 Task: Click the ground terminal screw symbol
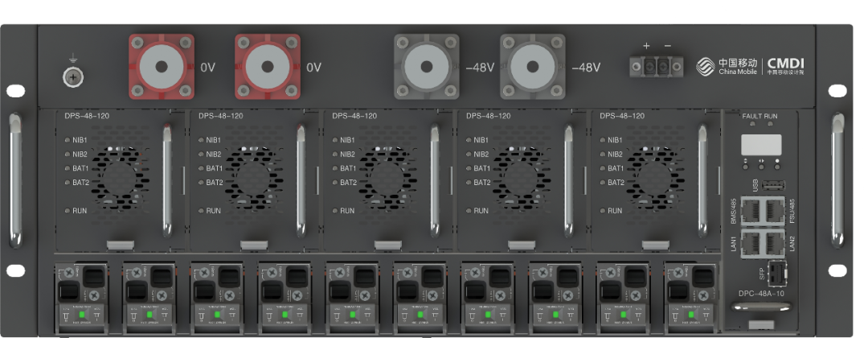click(73, 76)
